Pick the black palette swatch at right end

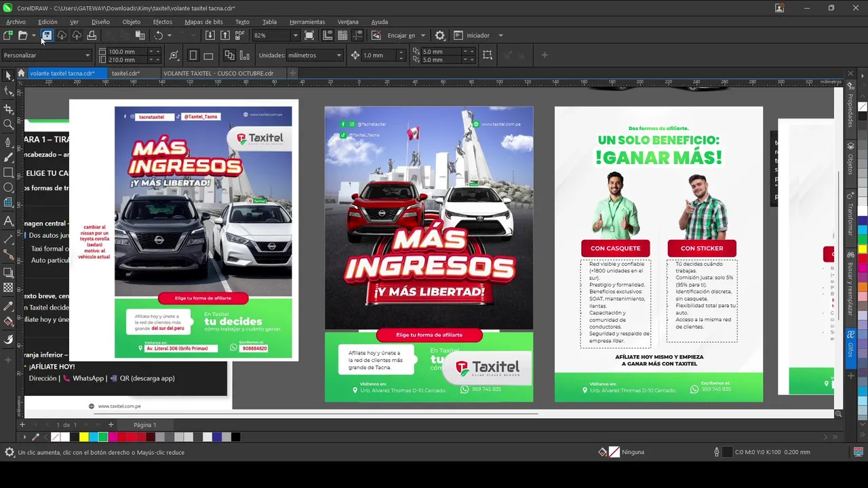click(236, 437)
